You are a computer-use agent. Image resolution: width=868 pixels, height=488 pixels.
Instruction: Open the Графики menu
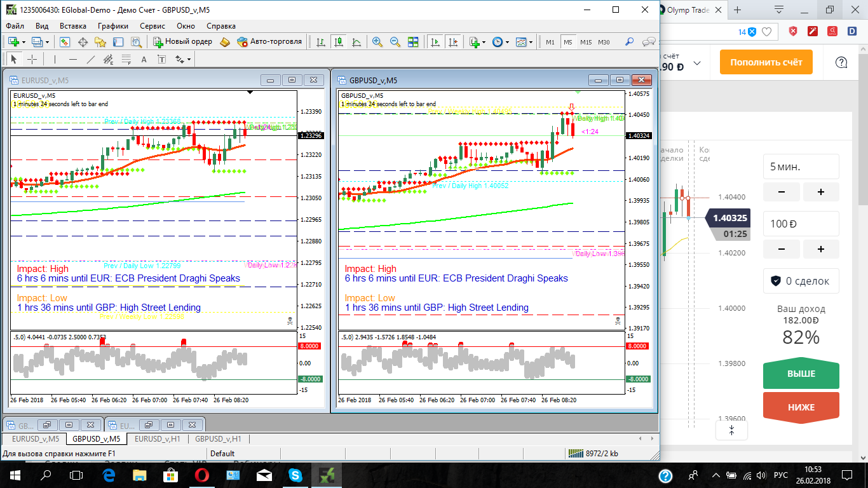113,26
